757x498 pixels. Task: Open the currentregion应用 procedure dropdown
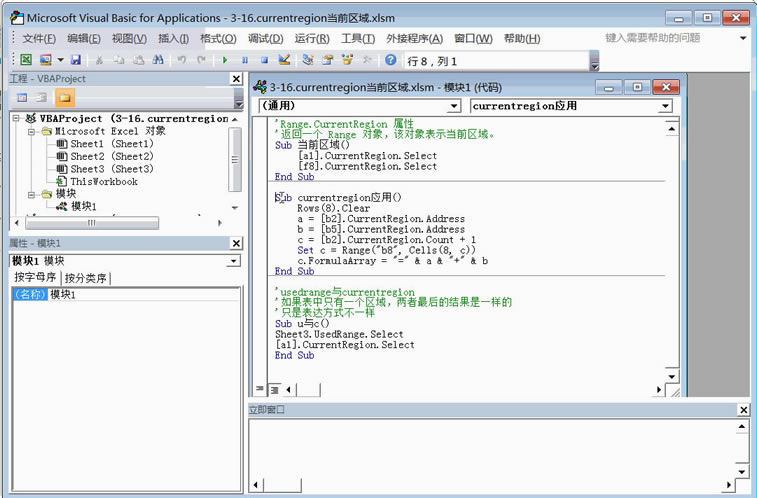[x=665, y=106]
